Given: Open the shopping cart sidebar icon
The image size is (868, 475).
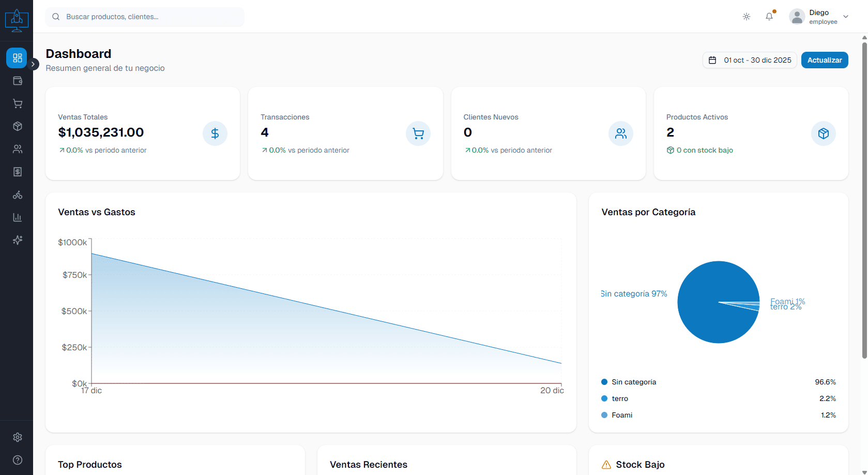Looking at the screenshot, I should pyautogui.click(x=17, y=103).
